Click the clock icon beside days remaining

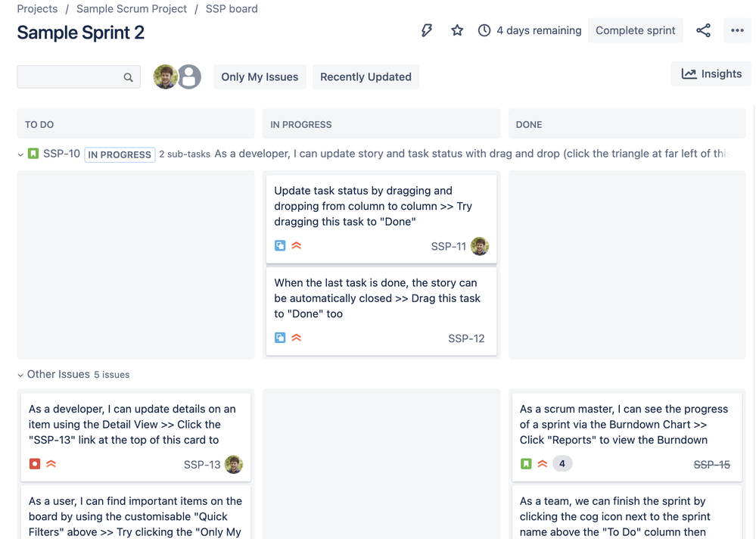point(484,30)
